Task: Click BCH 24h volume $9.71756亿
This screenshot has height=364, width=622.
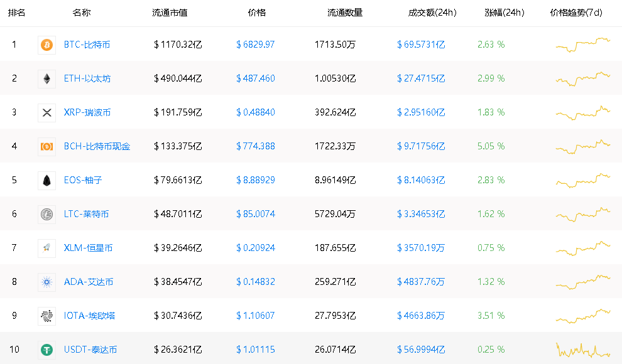Action: point(421,146)
